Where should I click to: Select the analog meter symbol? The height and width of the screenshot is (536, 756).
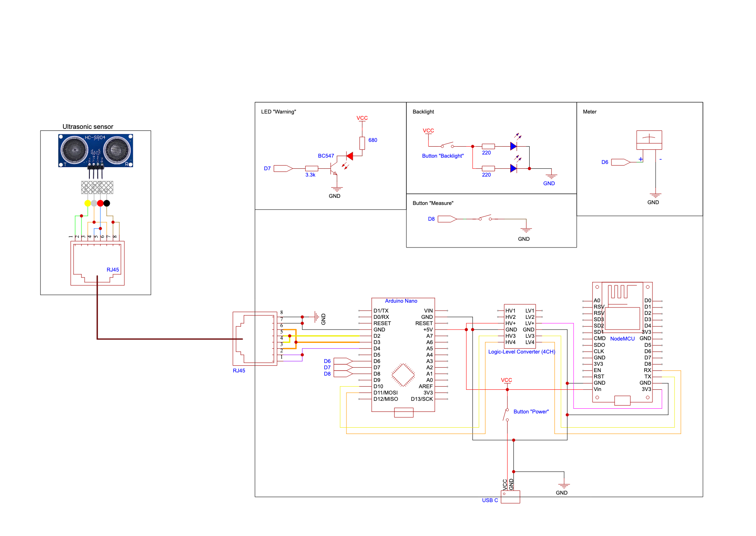(649, 140)
